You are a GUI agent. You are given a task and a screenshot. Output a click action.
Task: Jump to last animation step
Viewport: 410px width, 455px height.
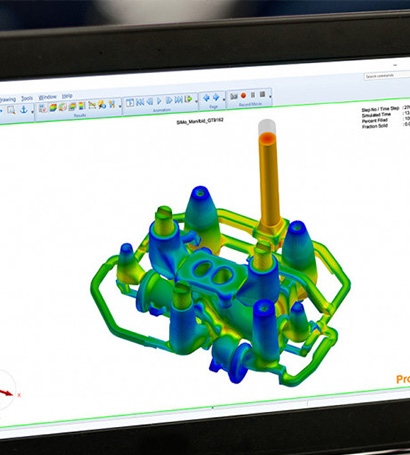[x=178, y=100]
